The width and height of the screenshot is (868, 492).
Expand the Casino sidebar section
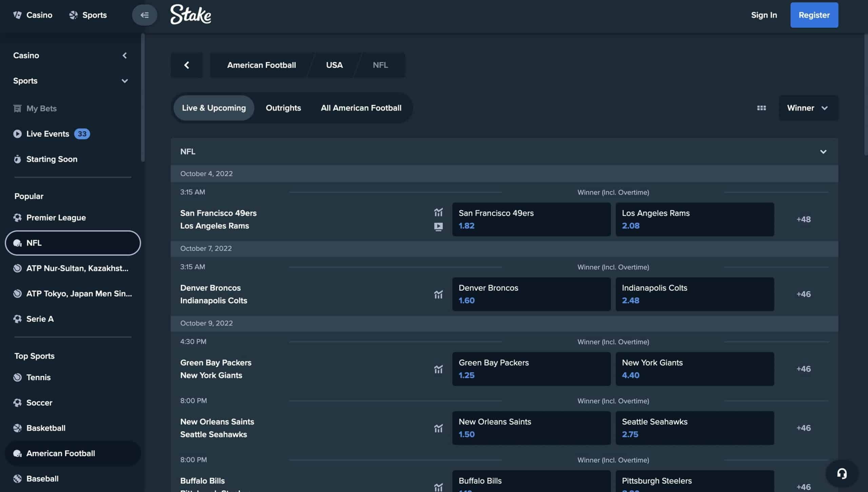pos(124,56)
